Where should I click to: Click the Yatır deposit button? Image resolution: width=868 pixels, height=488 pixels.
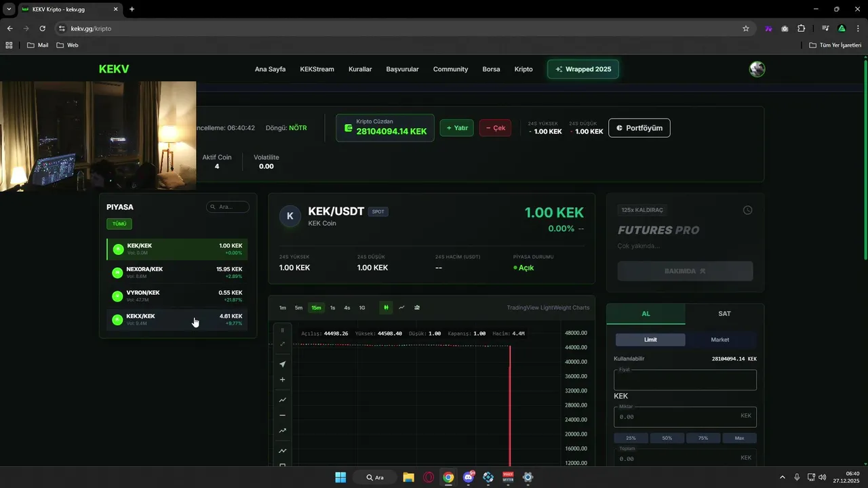[x=457, y=128]
